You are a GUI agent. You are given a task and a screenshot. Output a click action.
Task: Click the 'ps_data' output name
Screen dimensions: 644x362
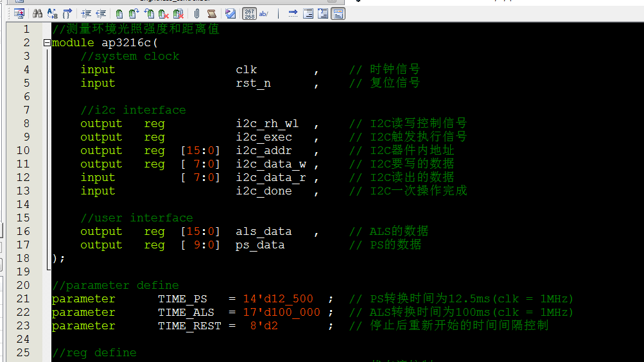[260, 245]
